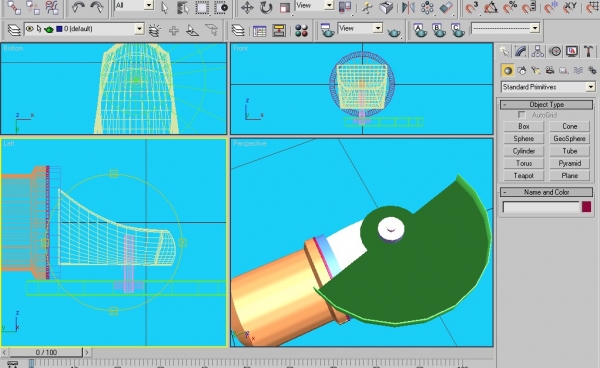Image resolution: width=600 pixels, height=368 pixels.
Task: Click the Array tool icon
Action: [427, 7]
